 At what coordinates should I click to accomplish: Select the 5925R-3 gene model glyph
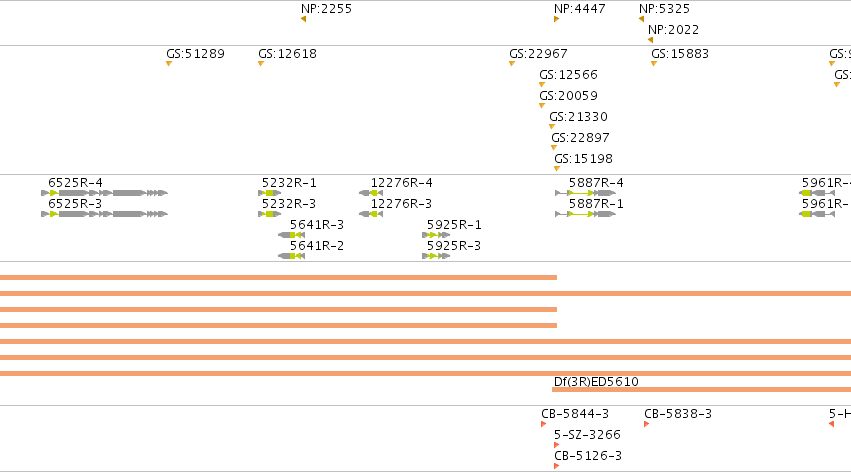pos(436,256)
